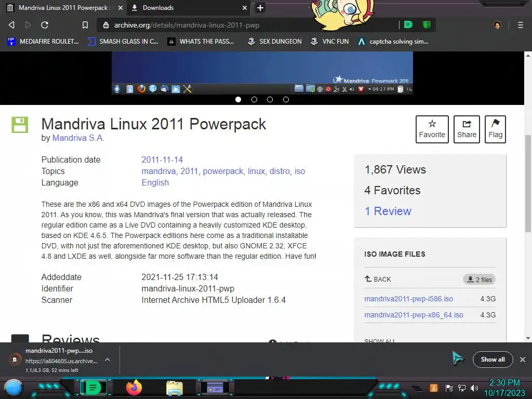Click the green floppy disk software icon
The height and width of the screenshot is (399, 532).
pyautogui.click(x=20, y=125)
